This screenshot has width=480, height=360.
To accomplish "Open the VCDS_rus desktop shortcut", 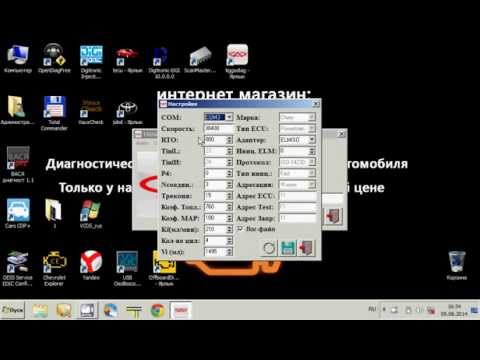I will (x=91, y=214).
